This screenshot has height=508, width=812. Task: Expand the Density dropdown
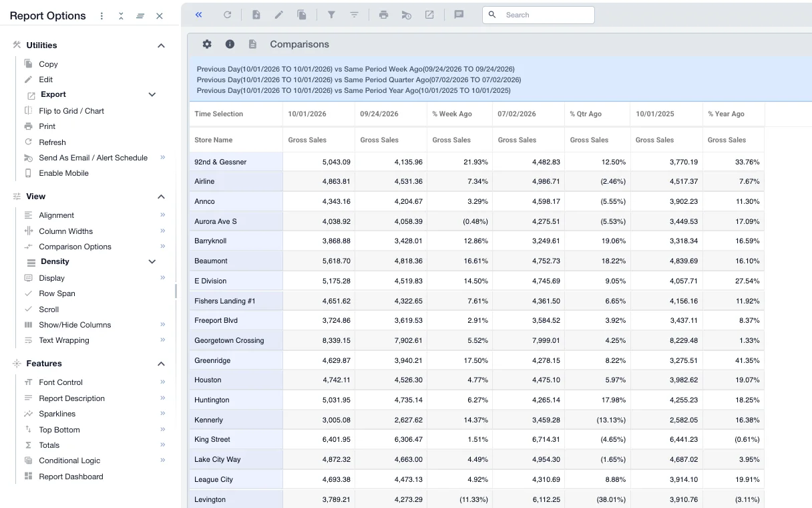click(x=152, y=262)
